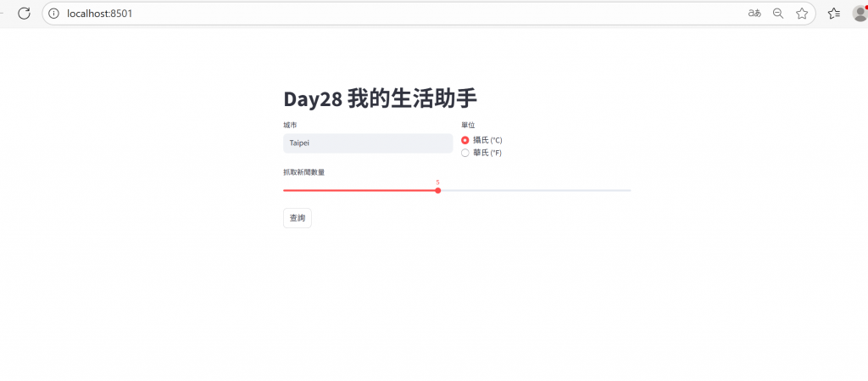Click the Day28 我的生活助手 heading

[x=380, y=98]
